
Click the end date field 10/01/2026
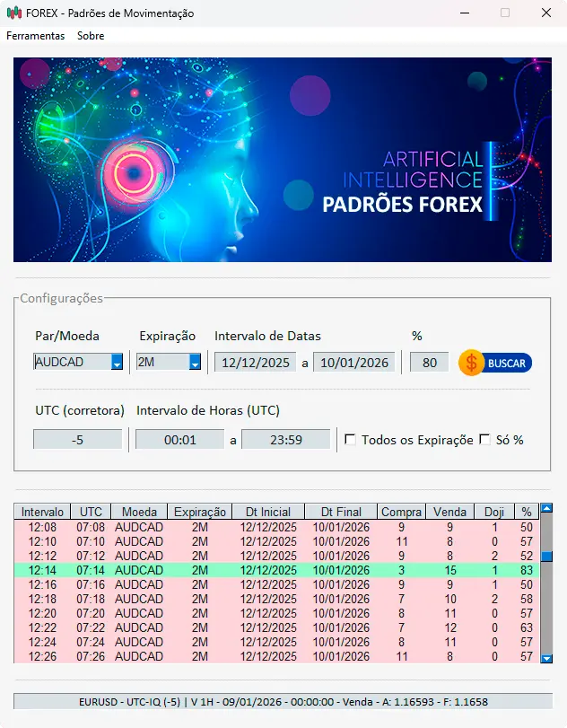(x=354, y=363)
